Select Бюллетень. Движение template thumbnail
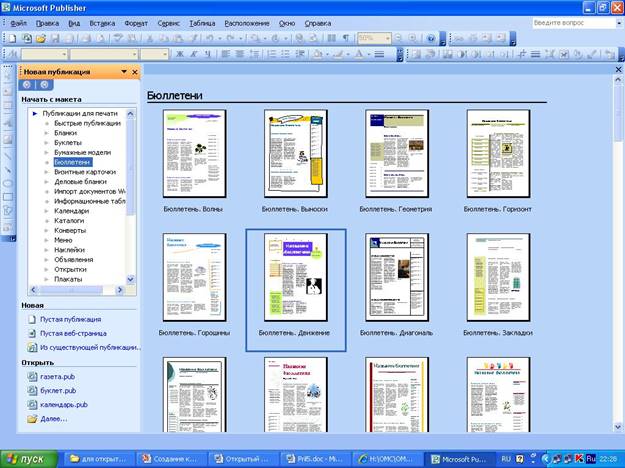The image size is (625, 468). tap(296, 277)
